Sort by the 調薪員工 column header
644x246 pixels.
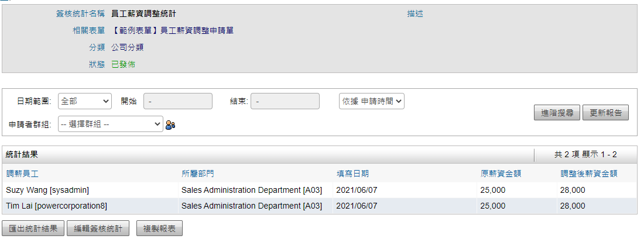pos(22,174)
